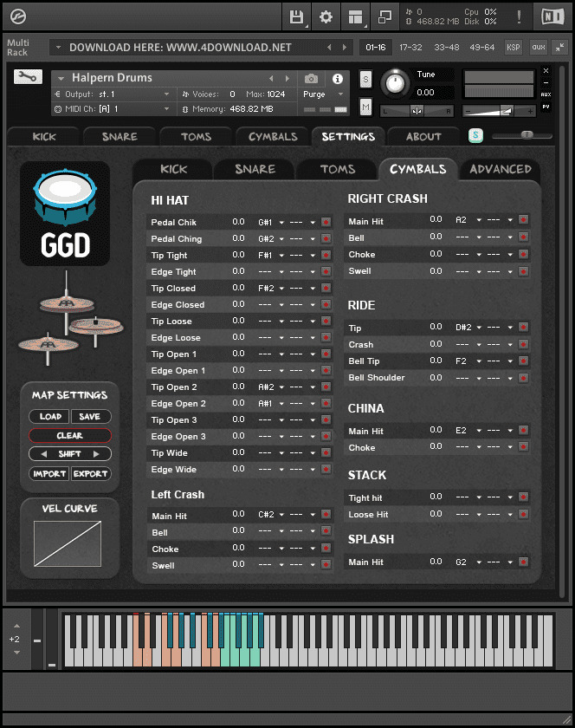Select rack page 17-32
575x728 pixels.
pyautogui.click(x=410, y=47)
